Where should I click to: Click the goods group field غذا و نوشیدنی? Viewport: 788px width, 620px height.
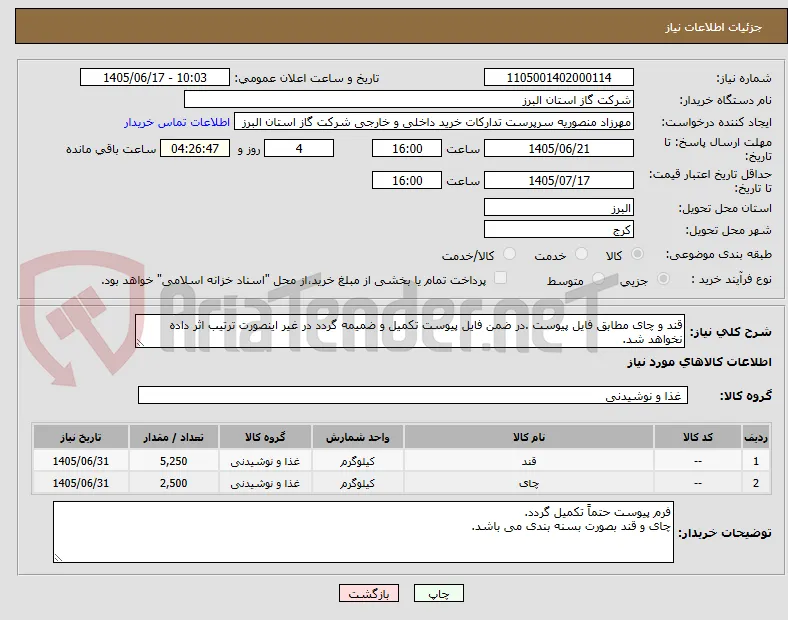tap(413, 395)
